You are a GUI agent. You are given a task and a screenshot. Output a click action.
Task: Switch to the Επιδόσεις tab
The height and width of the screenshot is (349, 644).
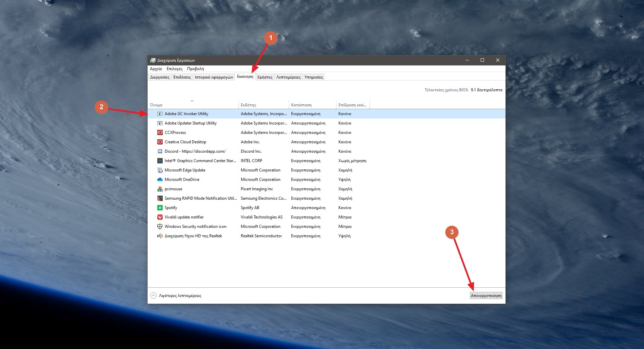pos(182,77)
